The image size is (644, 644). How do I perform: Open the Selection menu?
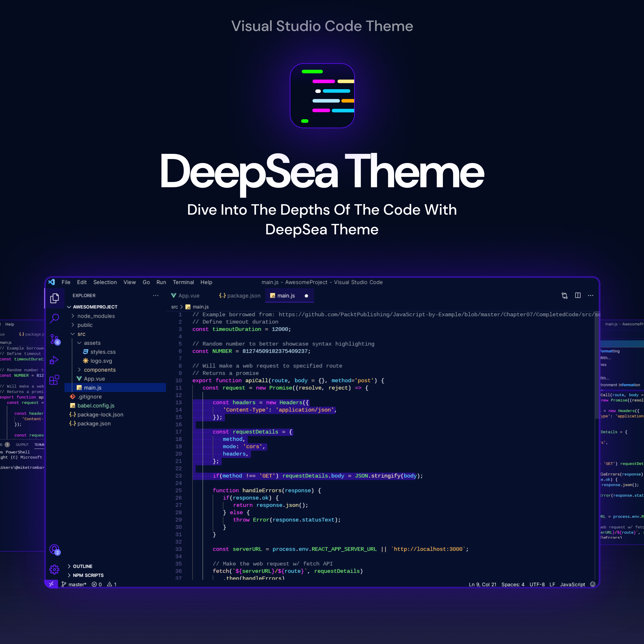(x=105, y=282)
